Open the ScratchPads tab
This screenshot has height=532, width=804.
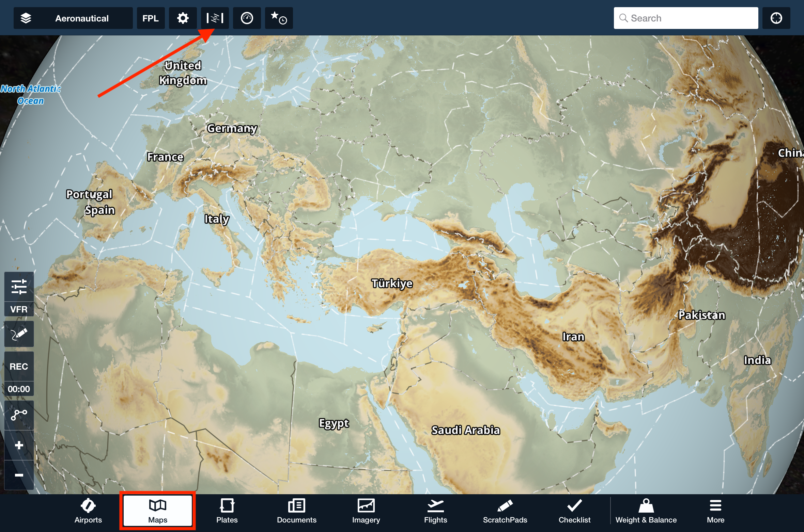point(505,511)
